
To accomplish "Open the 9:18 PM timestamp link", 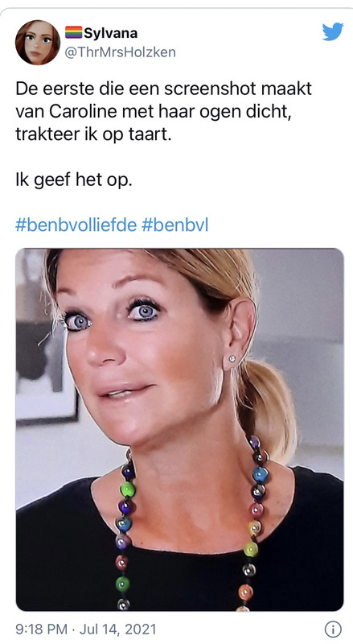I will click(x=42, y=629).
